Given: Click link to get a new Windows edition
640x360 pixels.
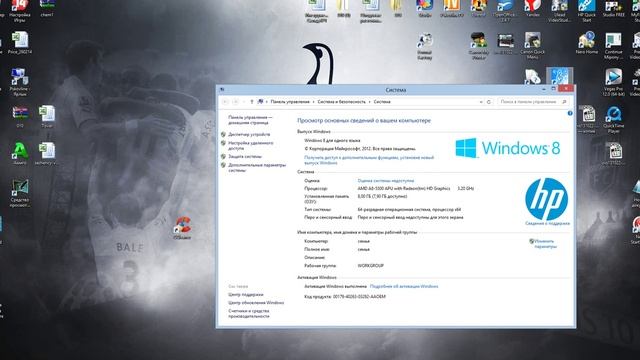Looking at the screenshot, I should pyautogui.click(x=369, y=160).
